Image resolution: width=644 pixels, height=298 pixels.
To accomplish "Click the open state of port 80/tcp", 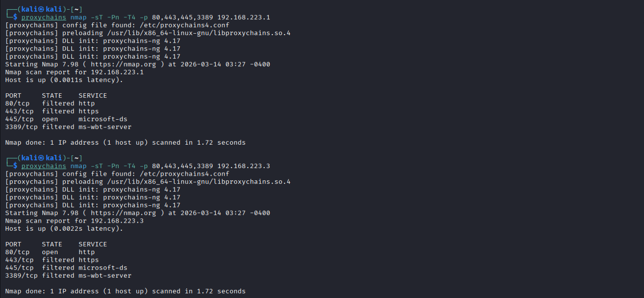I will coord(50,252).
